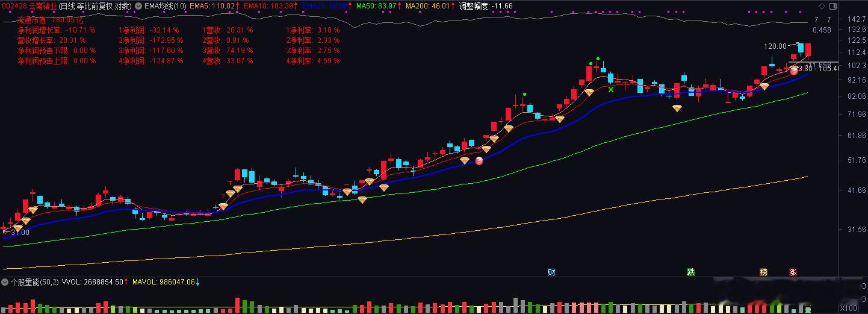
Task: Click the 流通市值 value text
Action: (x=50, y=20)
